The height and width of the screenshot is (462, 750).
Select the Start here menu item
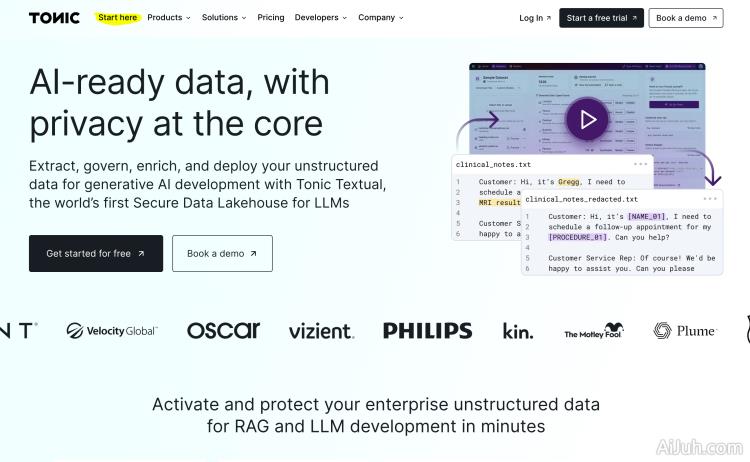(118, 18)
